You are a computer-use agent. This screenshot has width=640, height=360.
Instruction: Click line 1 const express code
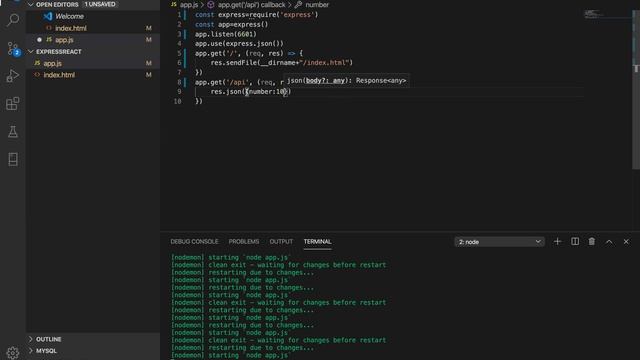point(256,15)
